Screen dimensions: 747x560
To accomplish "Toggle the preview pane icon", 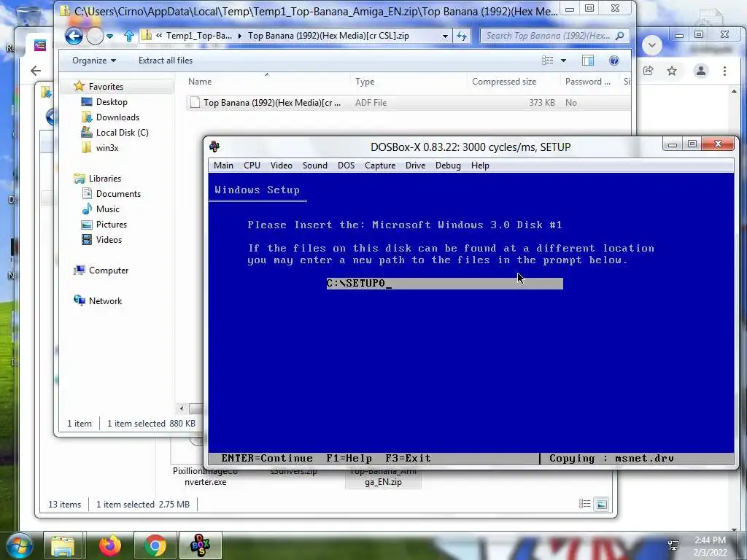I will pyautogui.click(x=588, y=61).
